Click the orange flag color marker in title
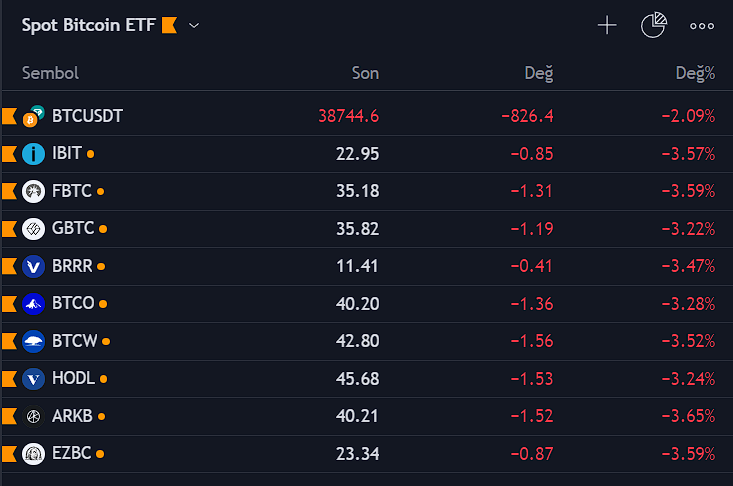The image size is (733, 486). coord(169,26)
